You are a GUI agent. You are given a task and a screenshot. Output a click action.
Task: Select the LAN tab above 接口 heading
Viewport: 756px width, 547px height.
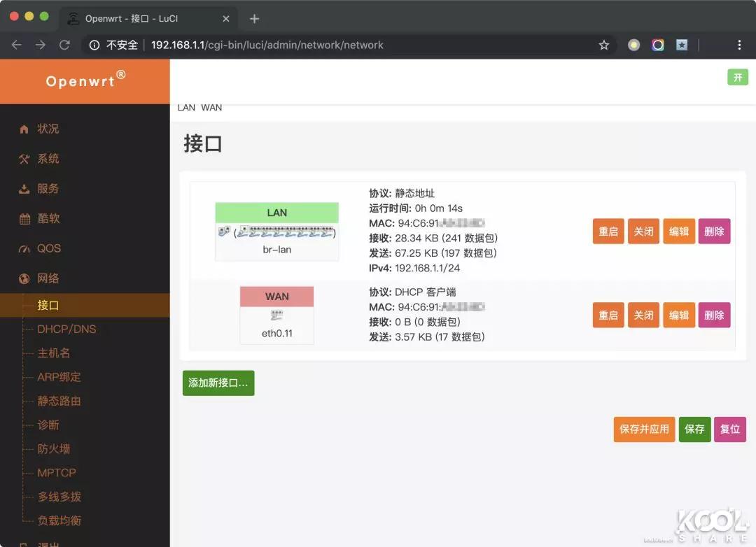(x=186, y=107)
